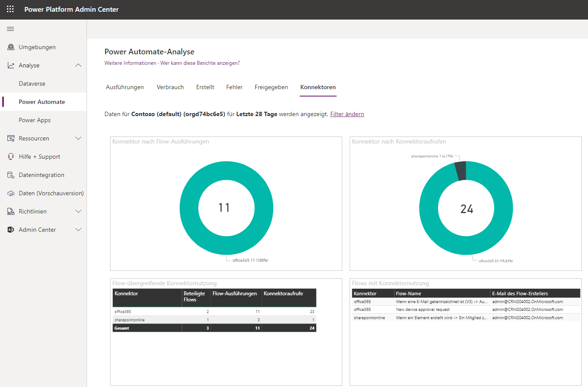Switch to the Freigegeben tab
The height and width of the screenshot is (387, 588).
pyautogui.click(x=271, y=87)
